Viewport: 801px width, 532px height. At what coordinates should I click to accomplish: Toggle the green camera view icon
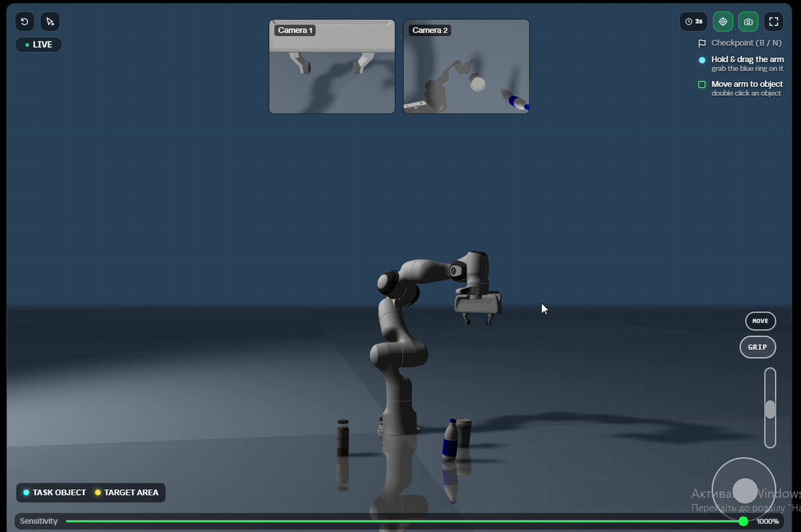(748, 21)
